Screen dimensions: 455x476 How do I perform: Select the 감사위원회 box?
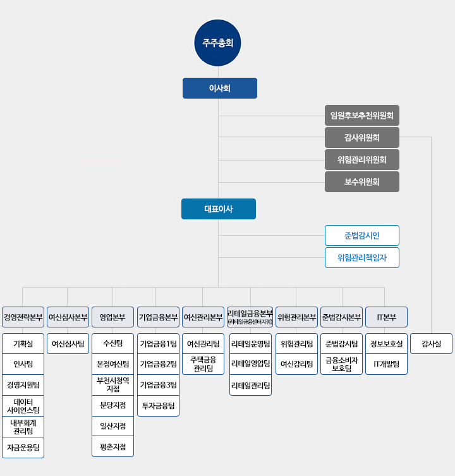tap(362, 138)
